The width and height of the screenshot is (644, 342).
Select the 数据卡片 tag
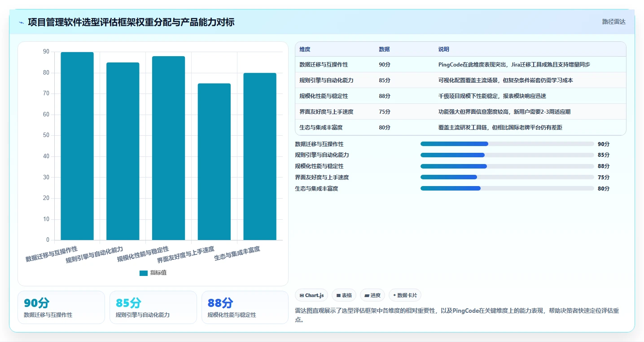pos(405,295)
